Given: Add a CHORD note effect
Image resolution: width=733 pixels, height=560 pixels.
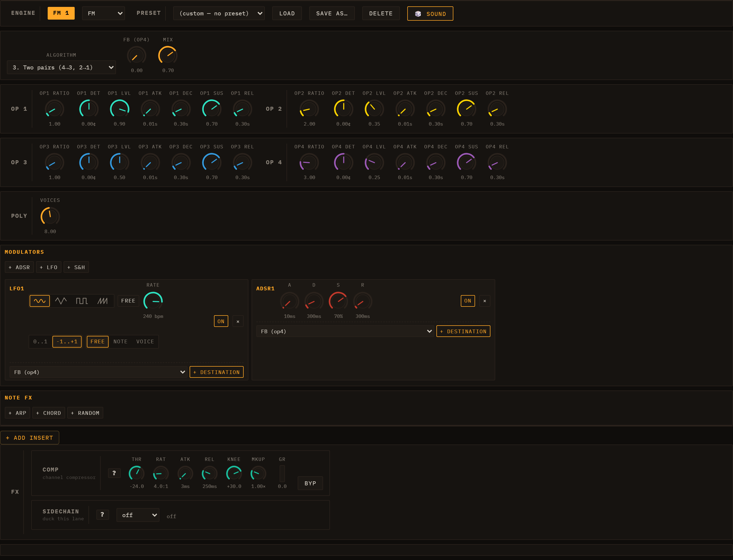Looking at the screenshot, I should pos(49,413).
